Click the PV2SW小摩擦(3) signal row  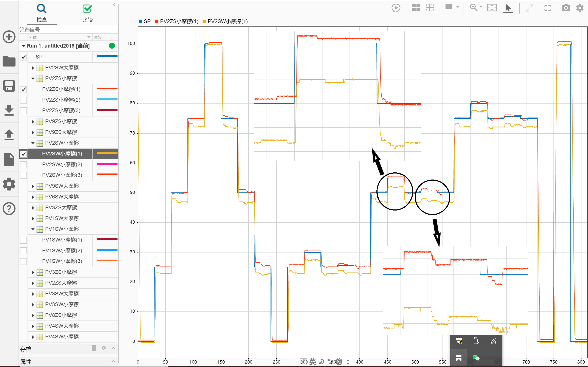(62, 175)
